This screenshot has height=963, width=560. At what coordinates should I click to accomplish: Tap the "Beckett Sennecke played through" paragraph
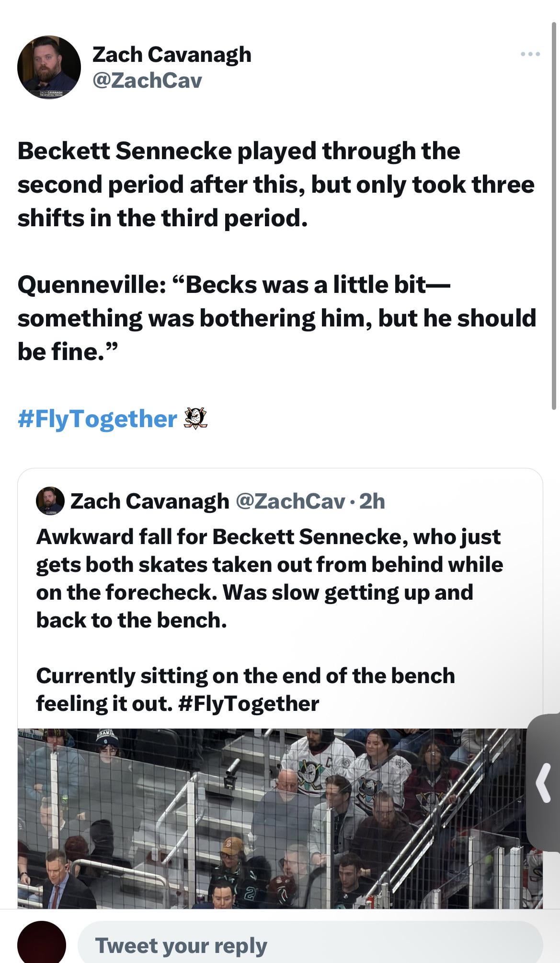[275, 185]
